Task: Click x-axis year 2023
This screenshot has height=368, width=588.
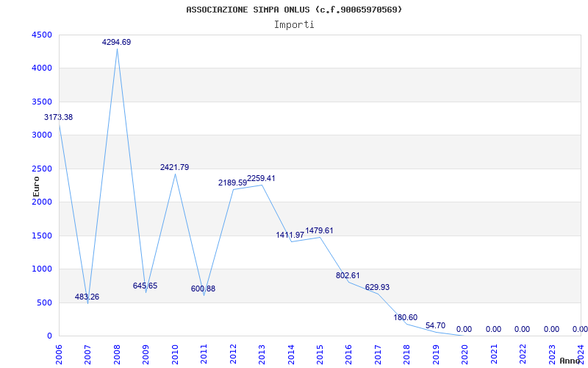Action: (552, 355)
